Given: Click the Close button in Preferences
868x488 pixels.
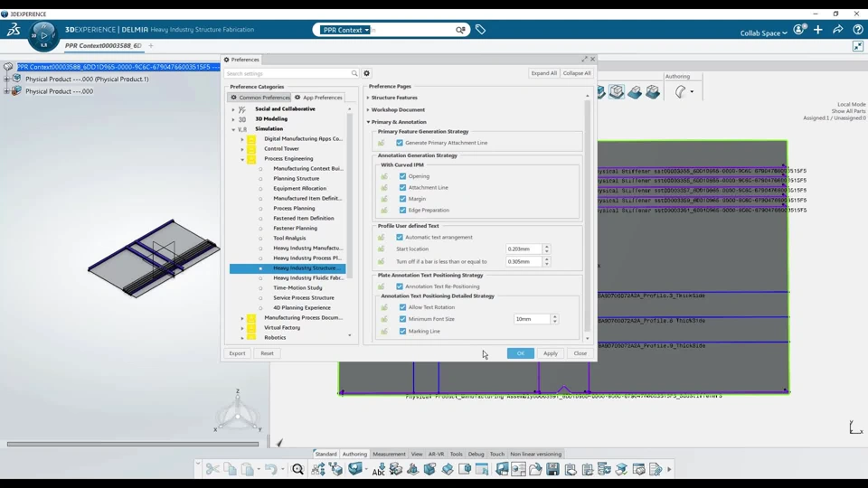Looking at the screenshot, I should coord(580,353).
